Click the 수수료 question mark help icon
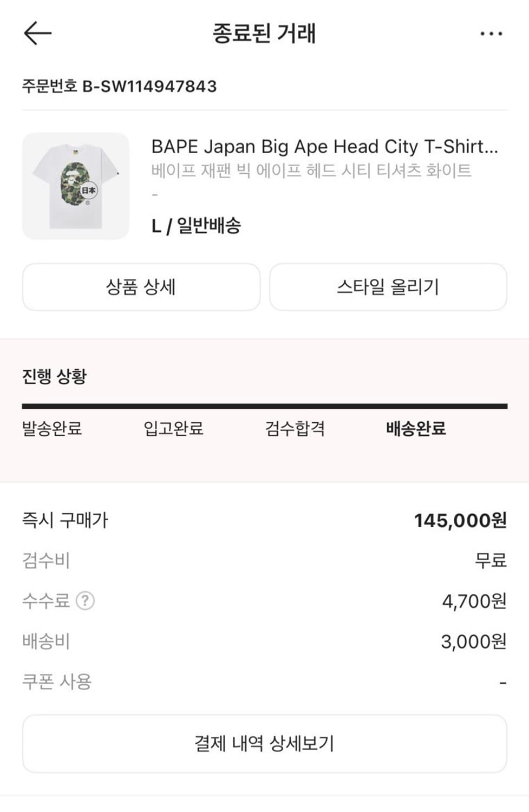This screenshot has height=812, width=529. pos(85,600)
